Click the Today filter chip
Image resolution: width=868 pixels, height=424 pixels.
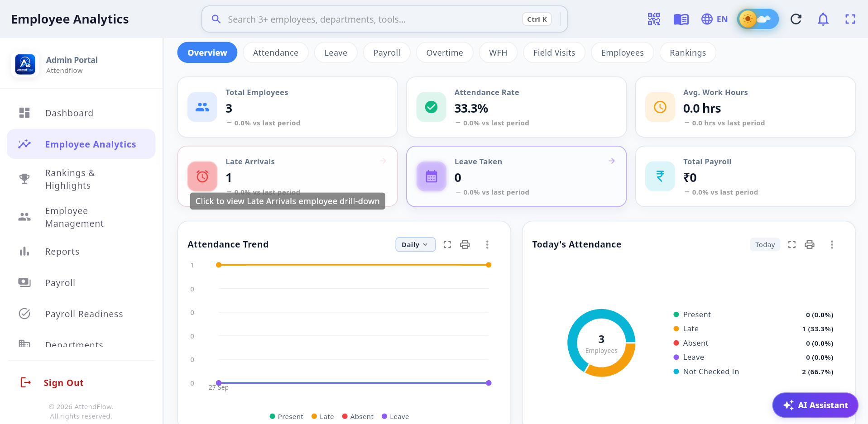(765, 245)
